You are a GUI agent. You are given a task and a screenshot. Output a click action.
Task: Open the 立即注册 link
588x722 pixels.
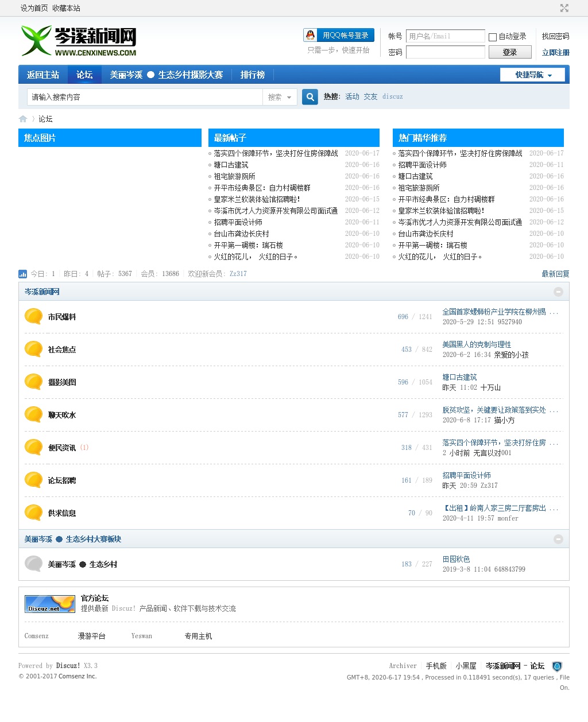click(555, 52)
